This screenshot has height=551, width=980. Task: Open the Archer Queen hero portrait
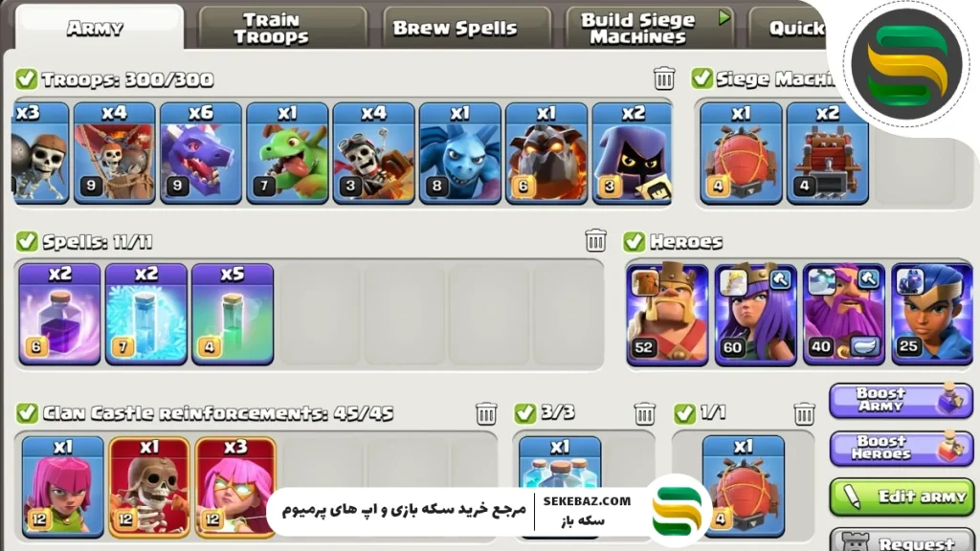point(756,314)
